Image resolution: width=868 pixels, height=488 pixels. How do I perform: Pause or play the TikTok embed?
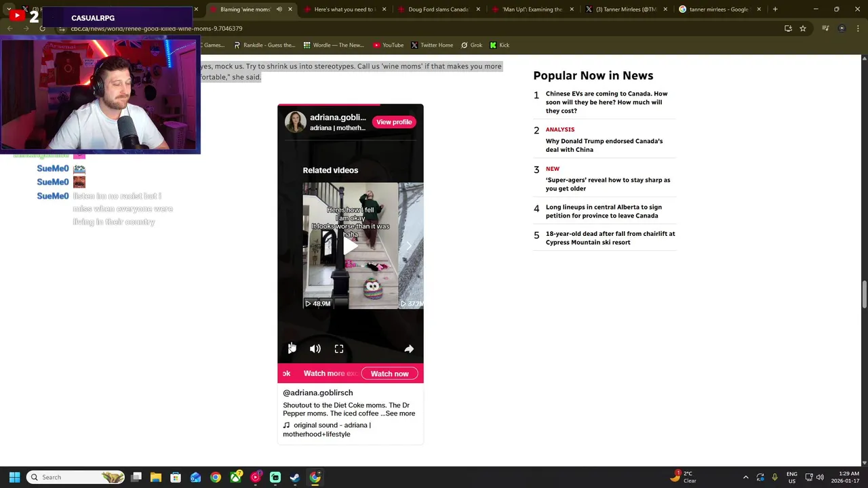pyautogui.click(x=292, y=348)
